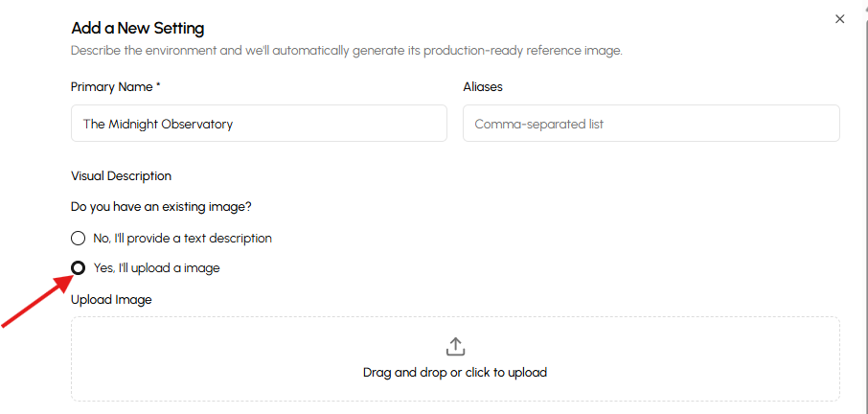The image size is (868, 414).
Task: Select the "No, I'll provide a text description" radio circle
Action: coord(79,238)
